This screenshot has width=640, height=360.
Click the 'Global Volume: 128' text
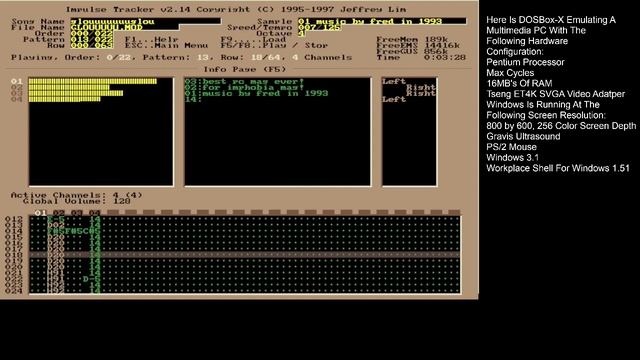click(x=77, y=201)
